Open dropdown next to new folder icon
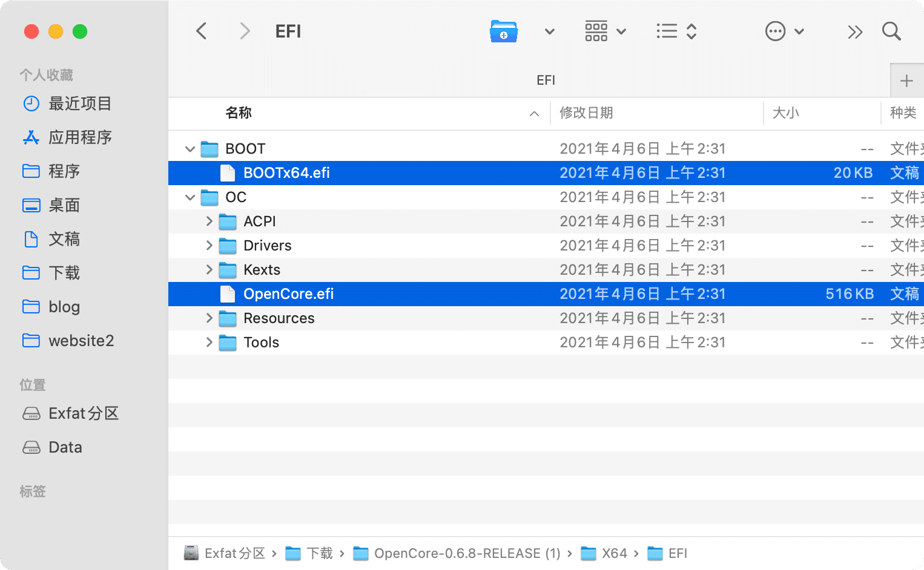This screenshot has width=924, height=570. (550, 31)
